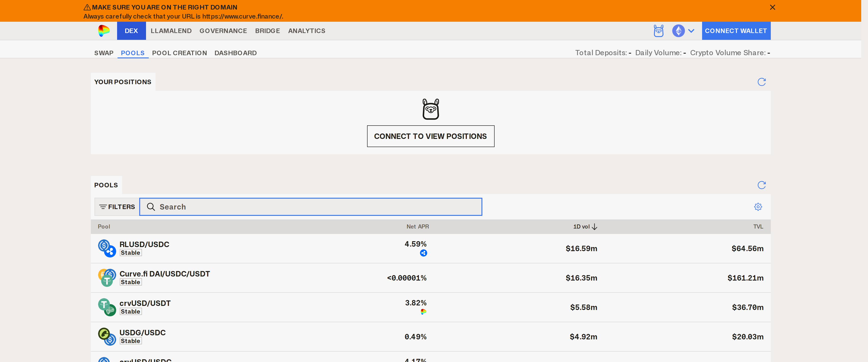Click the Stable tag under USDG/USDC
This screenshot has height=362, width=868.
pos(131,341)
